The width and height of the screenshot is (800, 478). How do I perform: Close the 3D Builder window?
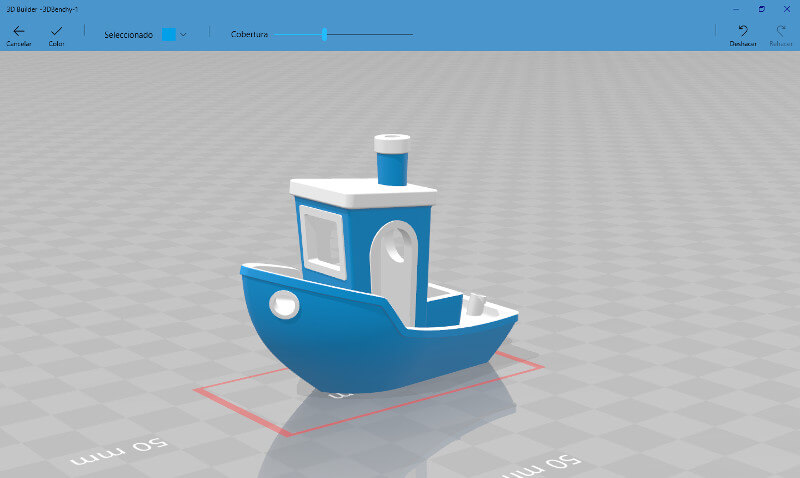(x=787, y=9)
